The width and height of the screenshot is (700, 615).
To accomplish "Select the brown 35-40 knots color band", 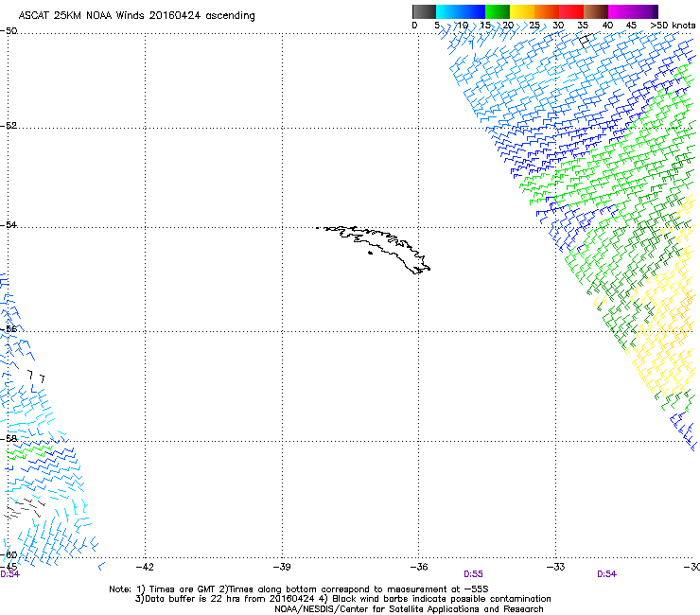I will pyautogui.click(x=596, y=11).
